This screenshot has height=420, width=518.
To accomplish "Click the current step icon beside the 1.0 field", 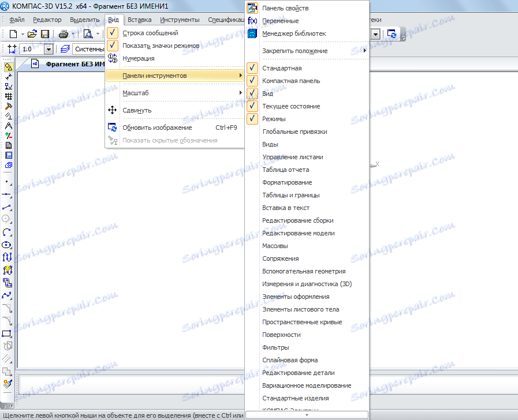I will pyautogui.click(x=12, y=49).
